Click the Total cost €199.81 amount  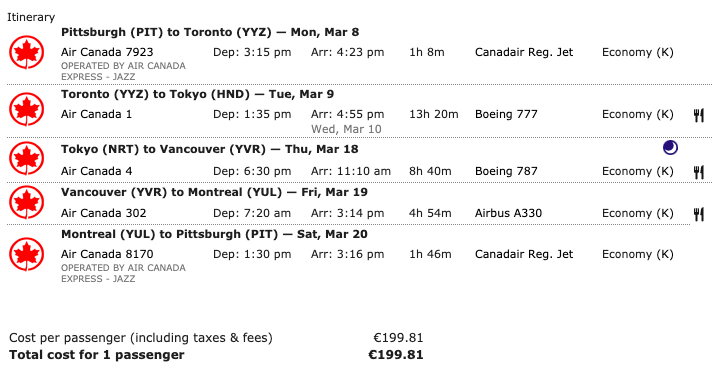pos(396,355)
